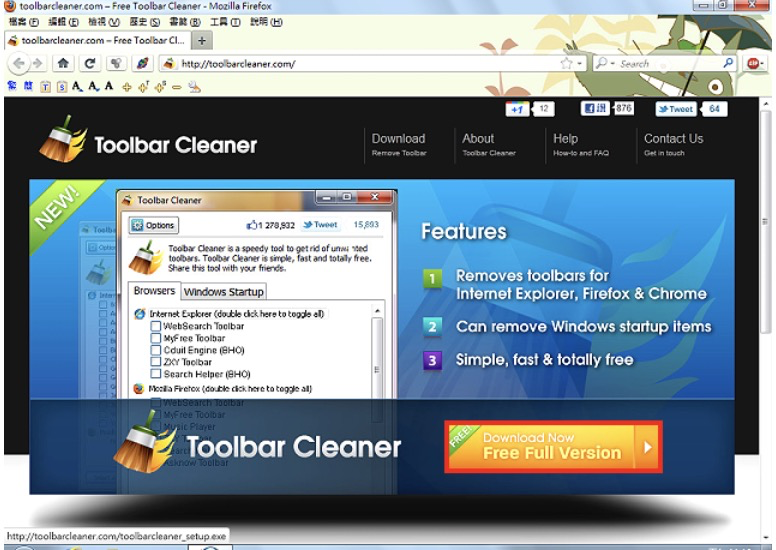Click the colorful globe icon beside the address bar
776x550 pixels.
click(x=143, y=63)
